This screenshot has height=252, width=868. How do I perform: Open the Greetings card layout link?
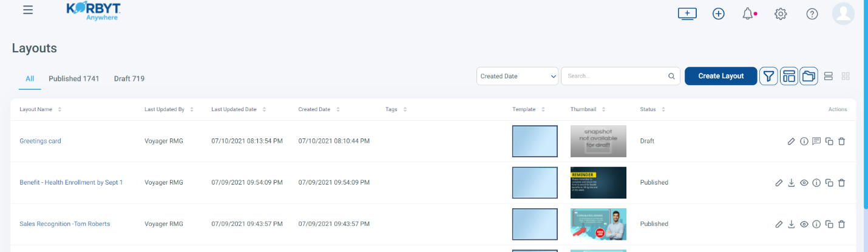coord(40,141)
